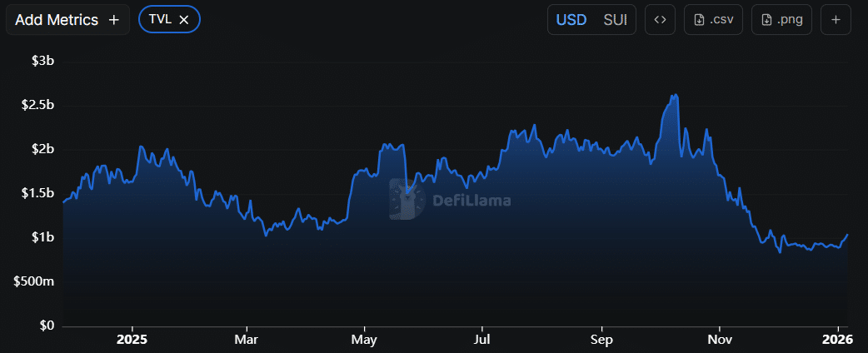Click the $1.5b y-axis label

pyautogui.click(x=37, y=193)
